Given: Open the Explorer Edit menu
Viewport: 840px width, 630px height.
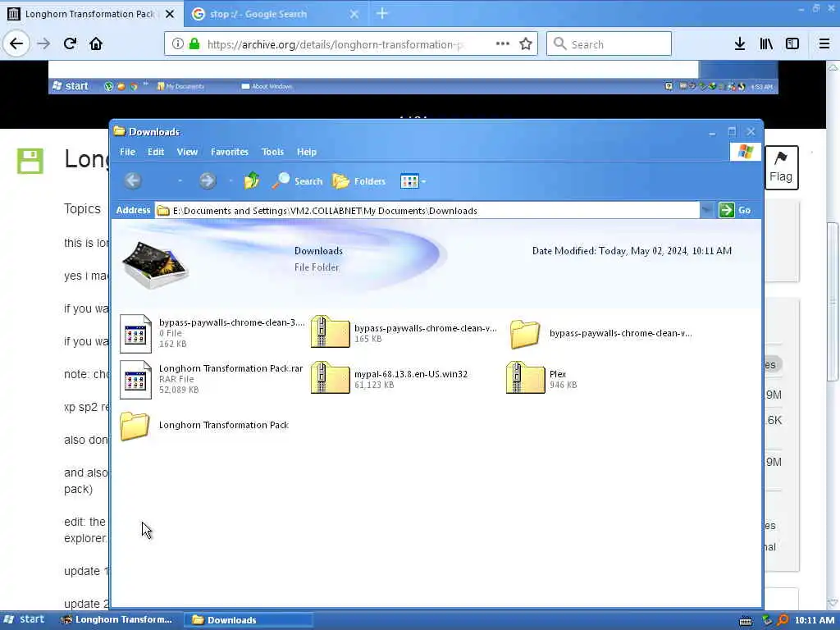Looking at the screenshot, I should (156, 152).
